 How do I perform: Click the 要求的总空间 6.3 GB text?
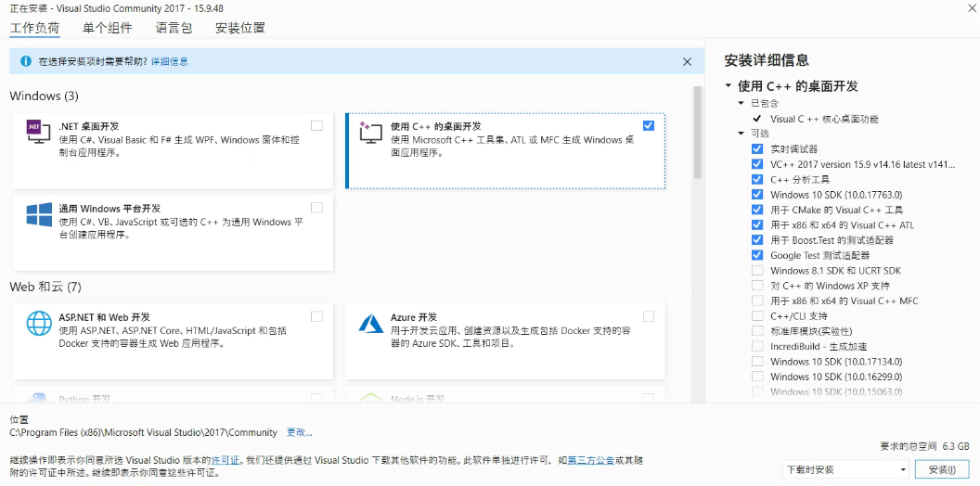pos(924,446)
